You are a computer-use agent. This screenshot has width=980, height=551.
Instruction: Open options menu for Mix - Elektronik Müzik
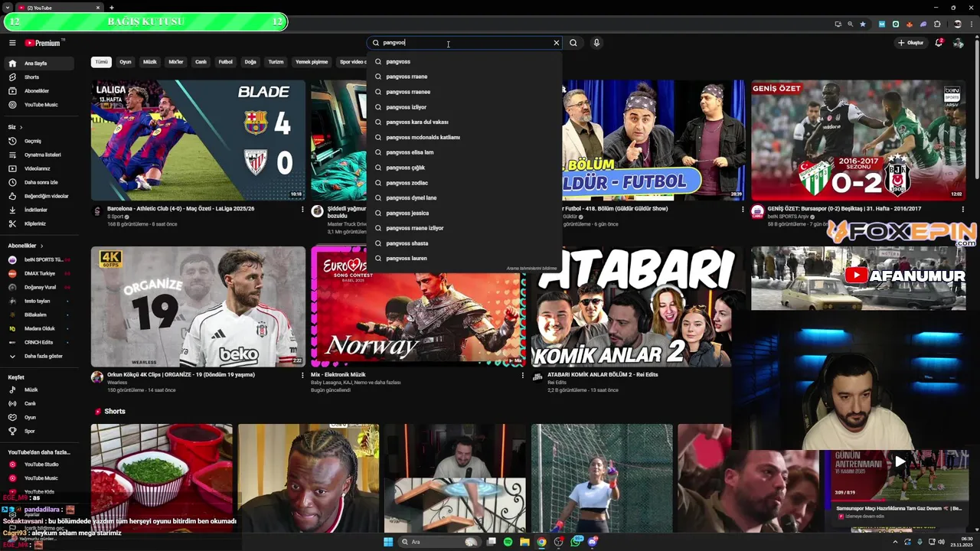click(523, 375)
